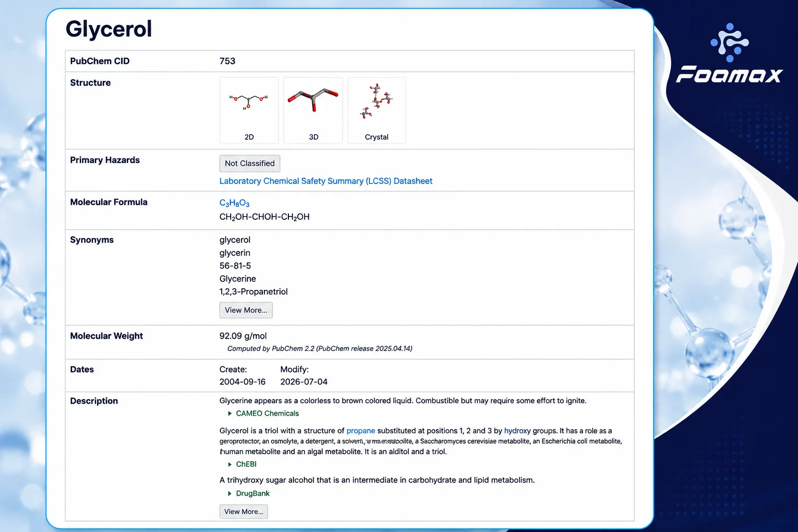Viewport: 798px width, 532px height.
Task: Select the create date 2004-09-16
Action: pyautogui.click(x=242, y=382)
